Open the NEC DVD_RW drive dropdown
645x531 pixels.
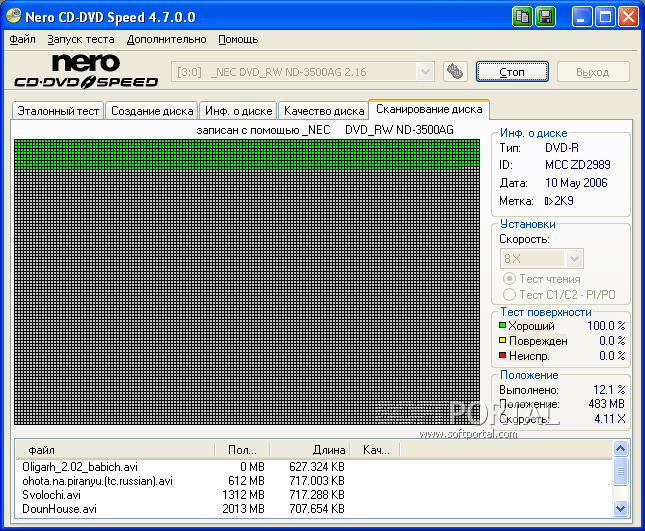pyautogui.click(x=425, y=72)
